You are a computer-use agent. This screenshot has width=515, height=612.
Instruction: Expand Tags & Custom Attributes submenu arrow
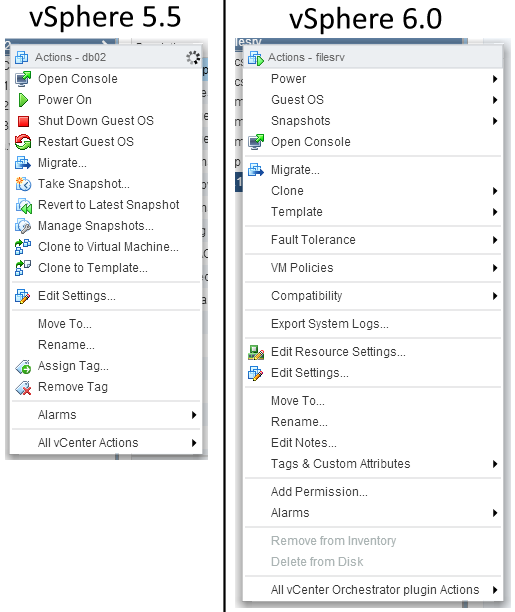[495, 464]
